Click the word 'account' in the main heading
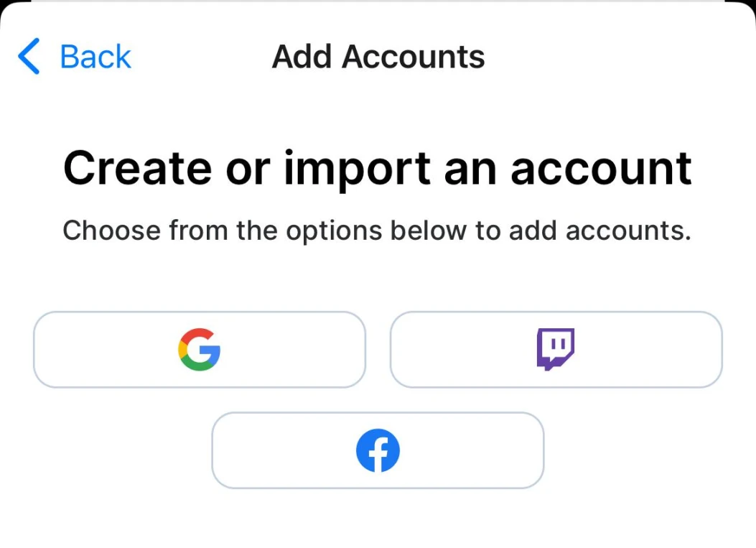This screenshot has height=548, width=756. [601, 168]
